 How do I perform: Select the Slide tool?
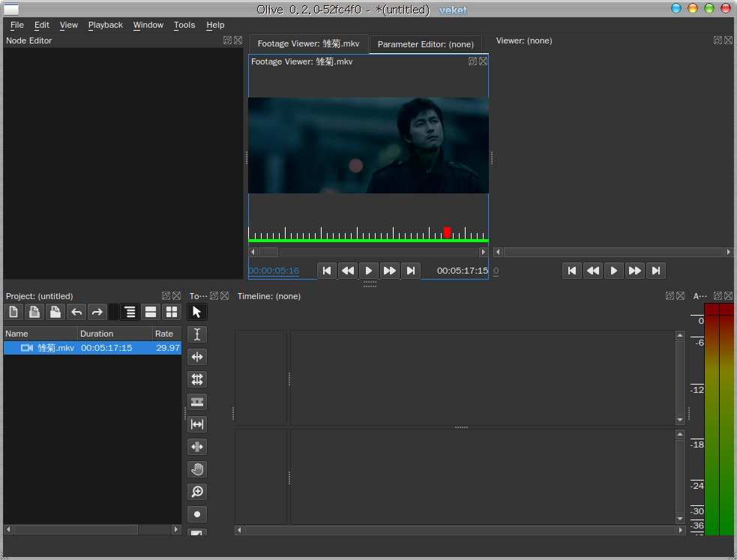(x=197, y=447)
